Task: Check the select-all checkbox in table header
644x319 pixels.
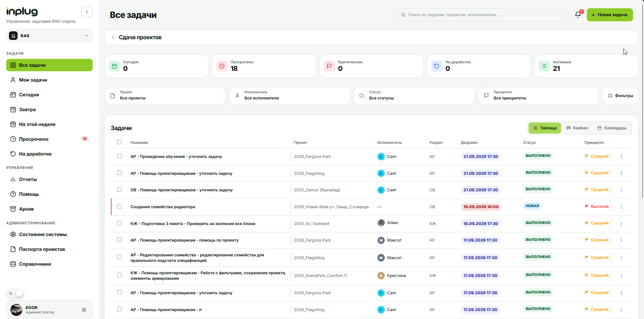Action: (x=119, y=142)
